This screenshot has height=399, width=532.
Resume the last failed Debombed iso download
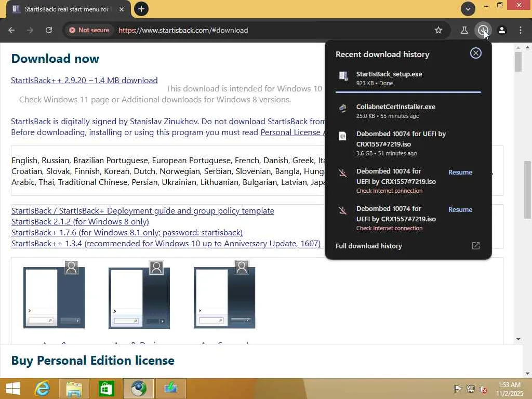tap(460, 210)
